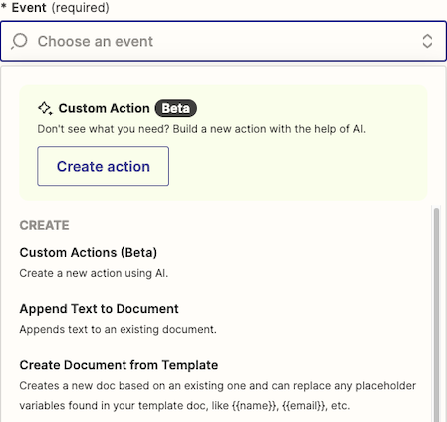Click the '(required)' text beside Event
This screenshot has height=422, width=447.
click(80, 7)
